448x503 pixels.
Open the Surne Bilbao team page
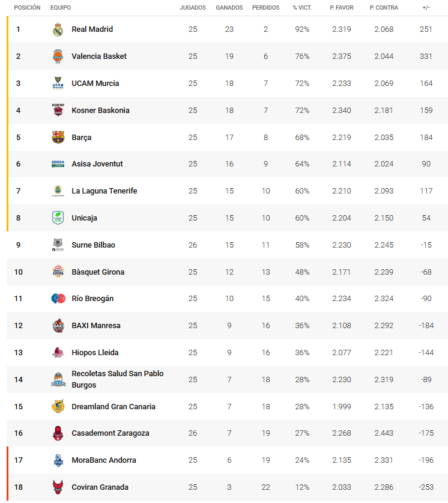click(x=93, y=245)
